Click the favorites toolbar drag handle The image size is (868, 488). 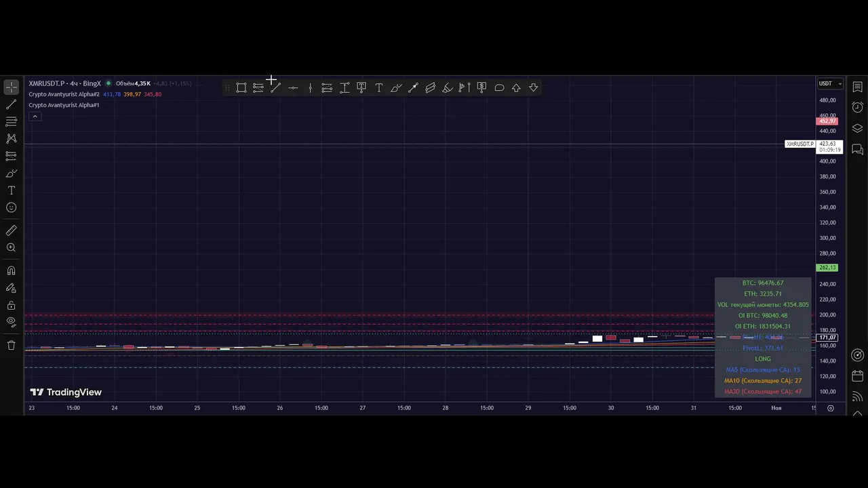[x=227, y=87]
